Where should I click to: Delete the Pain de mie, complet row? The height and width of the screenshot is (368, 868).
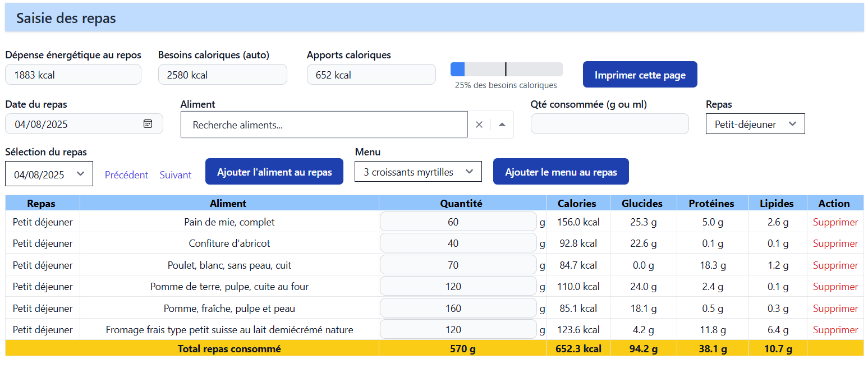(835, 222)
